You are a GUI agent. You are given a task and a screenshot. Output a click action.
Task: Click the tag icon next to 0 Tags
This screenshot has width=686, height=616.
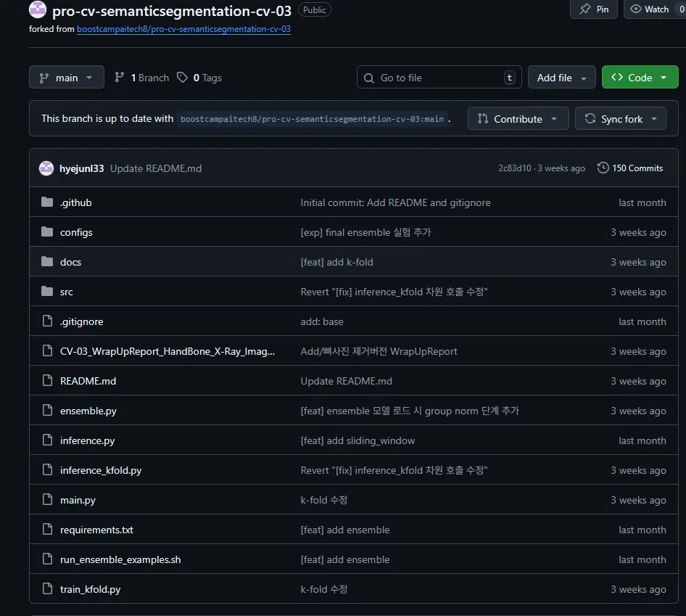point(182,78)
